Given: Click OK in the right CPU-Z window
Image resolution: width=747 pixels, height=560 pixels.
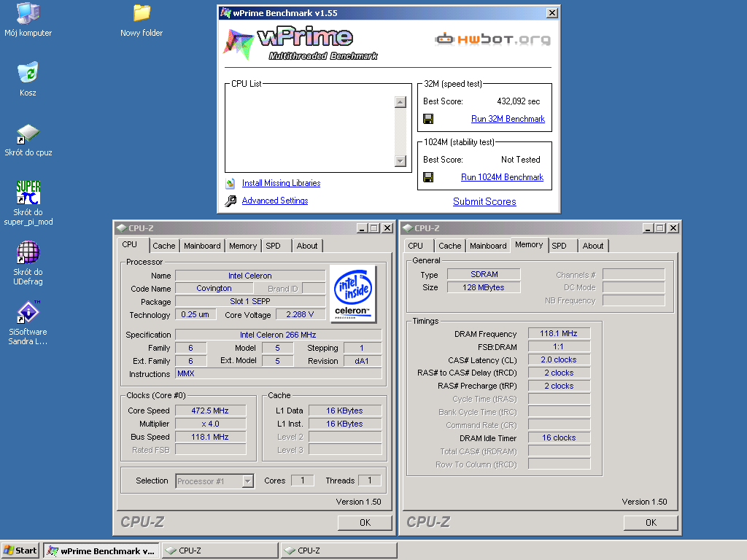Looking at the screenshot, I should coord(651,522).
